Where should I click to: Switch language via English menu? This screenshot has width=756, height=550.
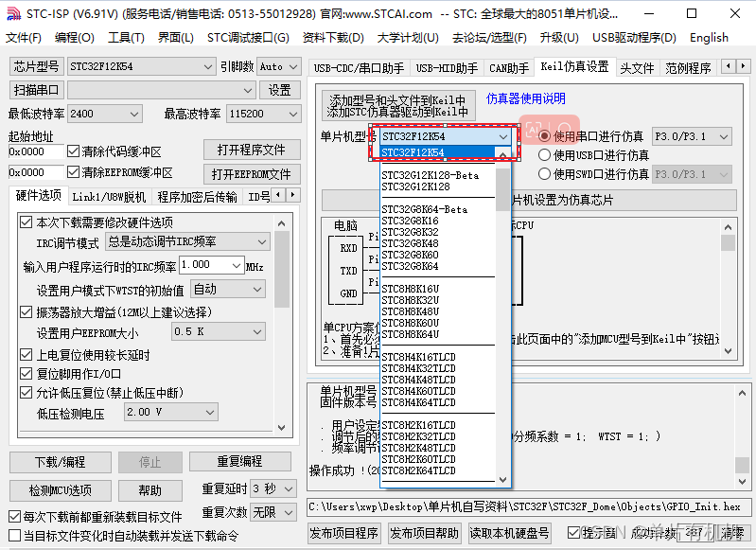[709, 38]
